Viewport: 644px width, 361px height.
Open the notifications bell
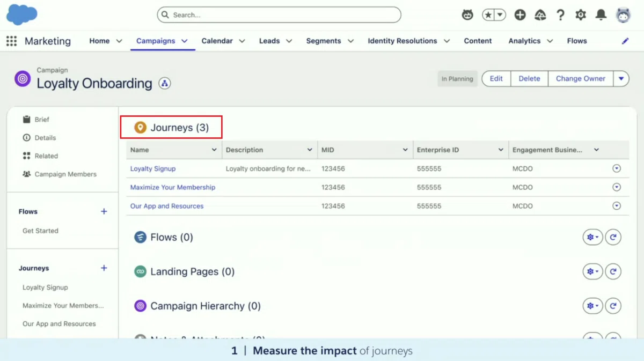coord(601,15)
